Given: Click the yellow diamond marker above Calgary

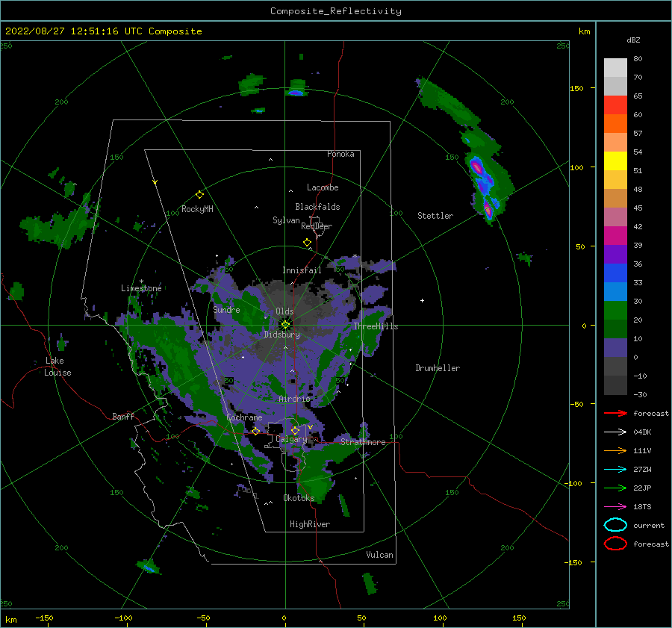Looking at the screenshot, I should [295, 430].
